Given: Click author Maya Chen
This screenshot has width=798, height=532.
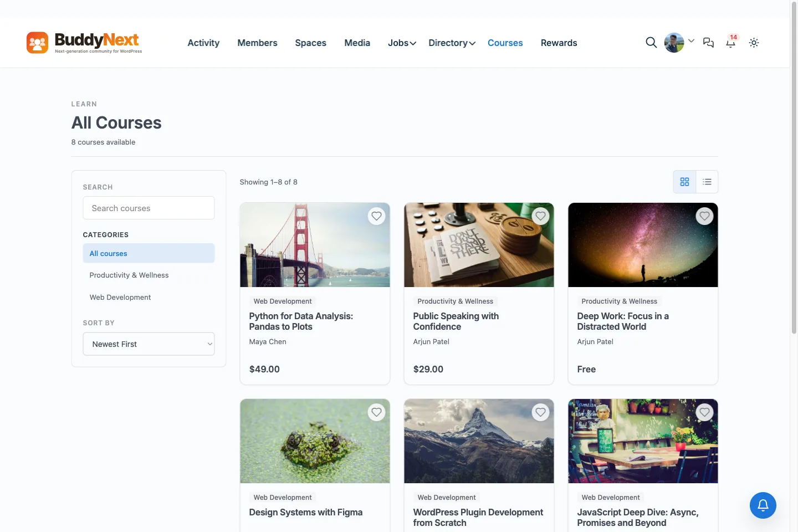Looking at the screenshot, I should click(268, 342).
